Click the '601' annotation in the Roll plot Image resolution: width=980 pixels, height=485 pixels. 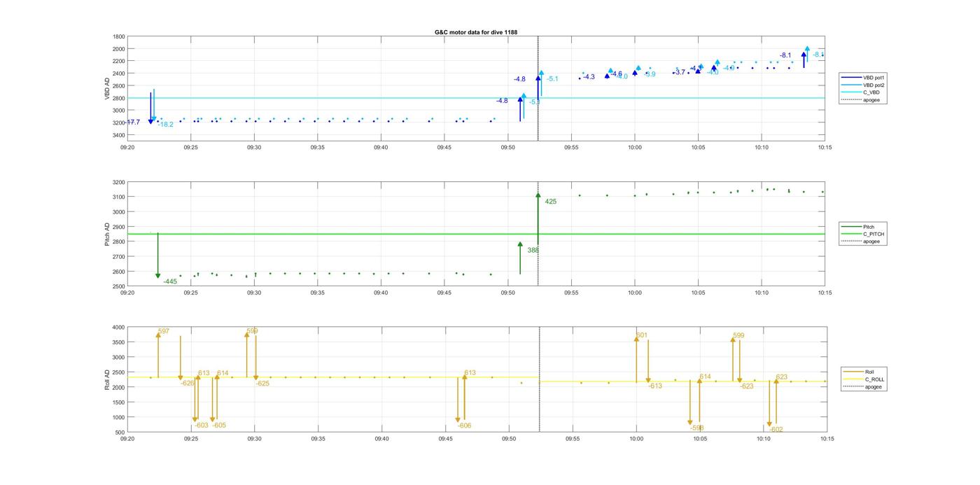[x=642, y=335]
